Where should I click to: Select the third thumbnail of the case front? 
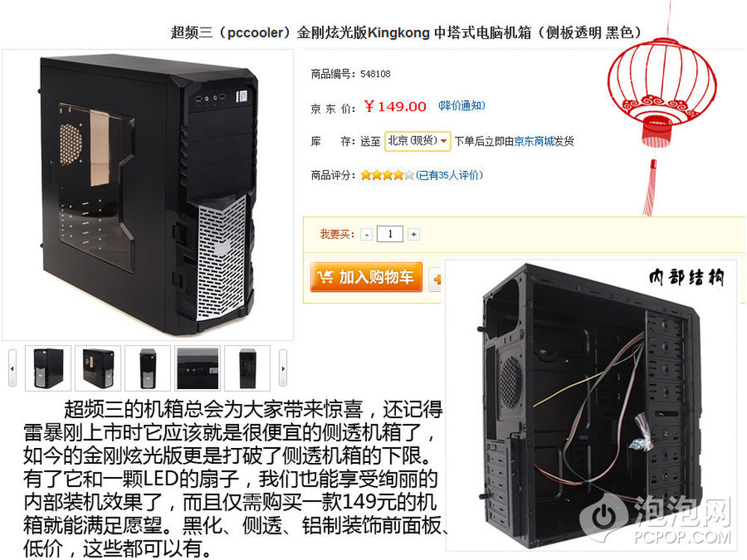(x=148, y=368)
